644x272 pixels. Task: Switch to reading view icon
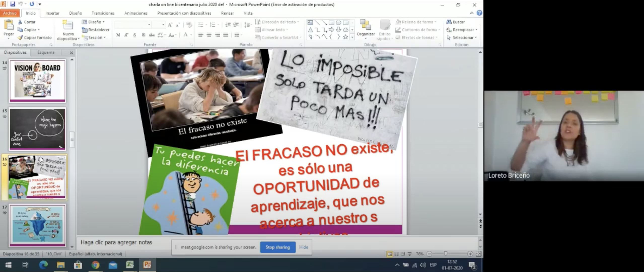403,254
